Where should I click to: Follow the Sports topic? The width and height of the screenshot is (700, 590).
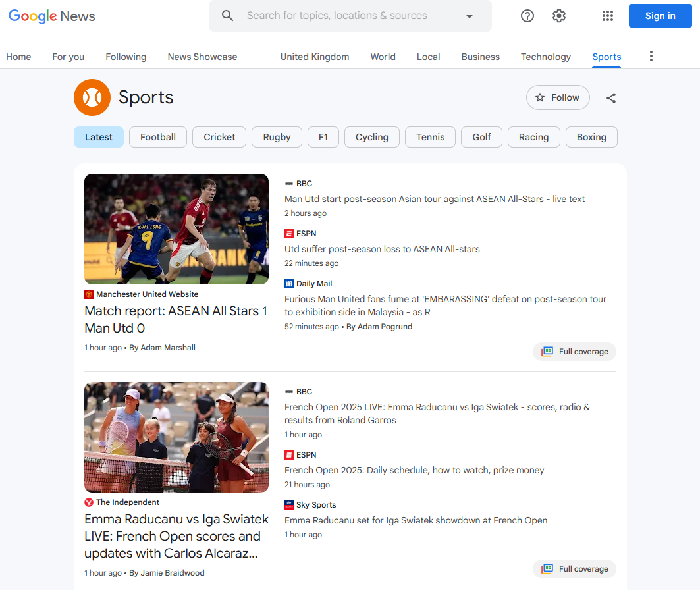coord(558,97)
